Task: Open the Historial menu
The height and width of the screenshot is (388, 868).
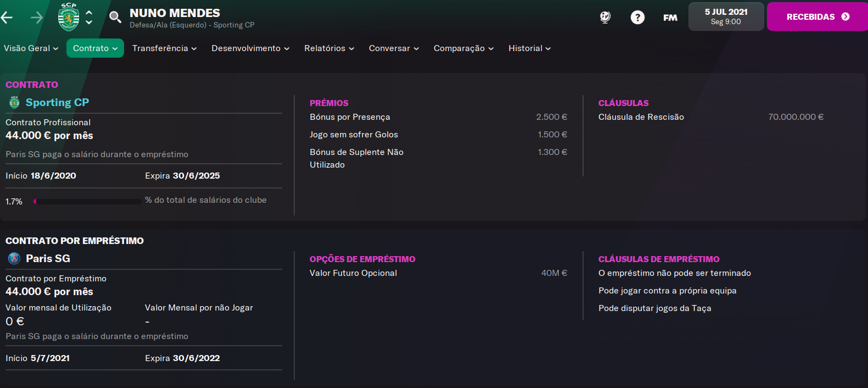Action: [x=529, y=48]
